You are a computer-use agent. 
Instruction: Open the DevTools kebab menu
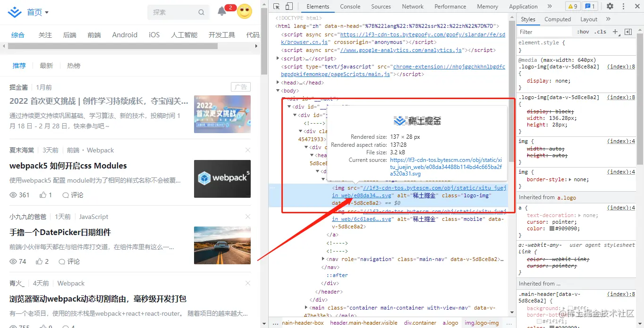click(622, 6)
